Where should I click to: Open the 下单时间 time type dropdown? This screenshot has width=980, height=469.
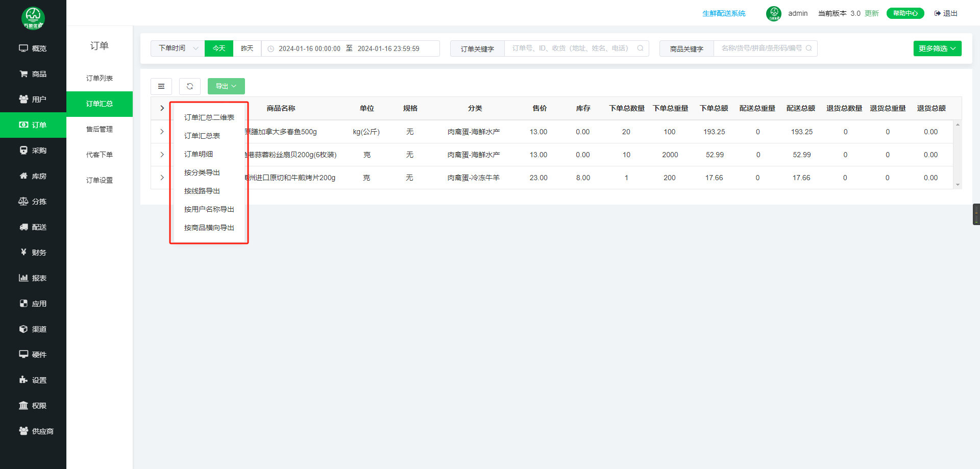click(178, 48)
